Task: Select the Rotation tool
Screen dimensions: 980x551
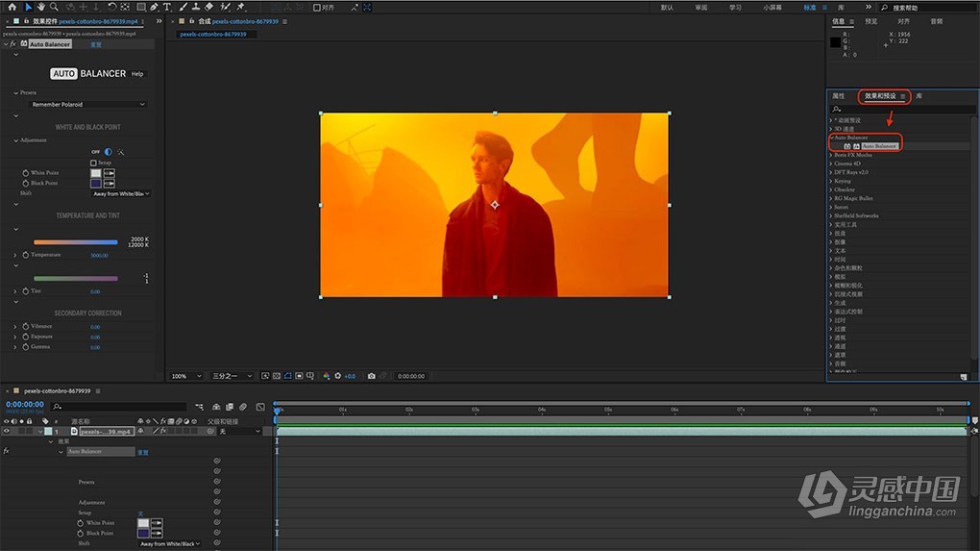Action: [111, 7]
